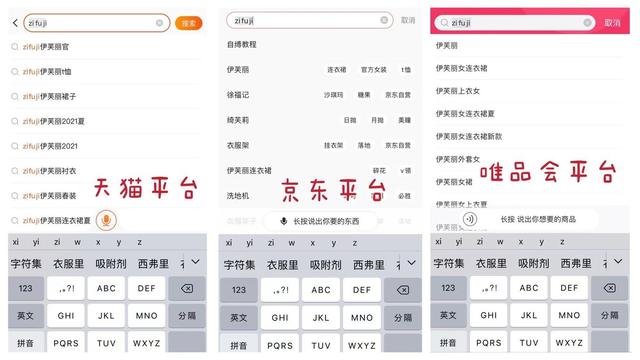Tap the magnifier icon beside zifuji伊芙丽裙子
Screen dimensions: 640x360
pyautogui.click(x=15, y=97)
